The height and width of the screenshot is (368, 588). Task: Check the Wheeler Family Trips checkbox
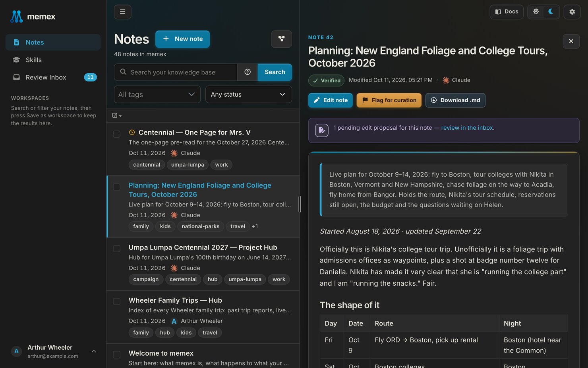117,302
